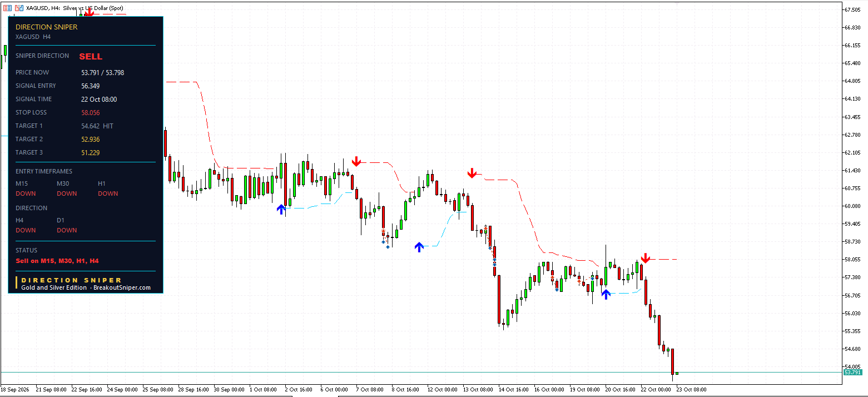Click the ENTRY TIMEFRAMES section label
The width and height of the screenshot is (868, 397).
pos(44,171)
